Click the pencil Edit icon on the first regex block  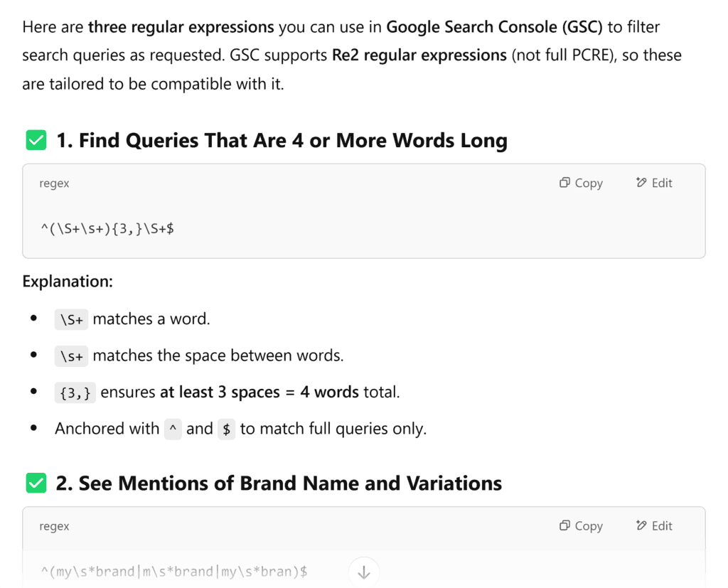coord(639,183)
